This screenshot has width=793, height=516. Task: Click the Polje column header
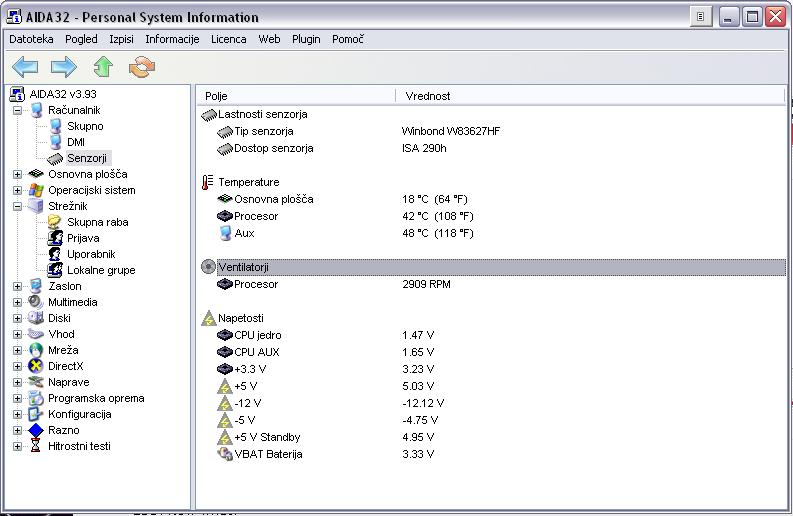point(295,96)
